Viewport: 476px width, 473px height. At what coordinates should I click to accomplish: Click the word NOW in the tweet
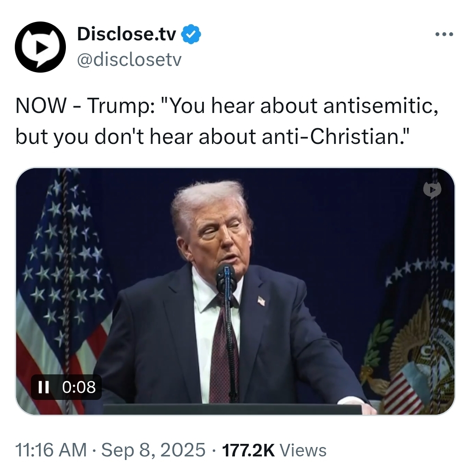(41, 106)
